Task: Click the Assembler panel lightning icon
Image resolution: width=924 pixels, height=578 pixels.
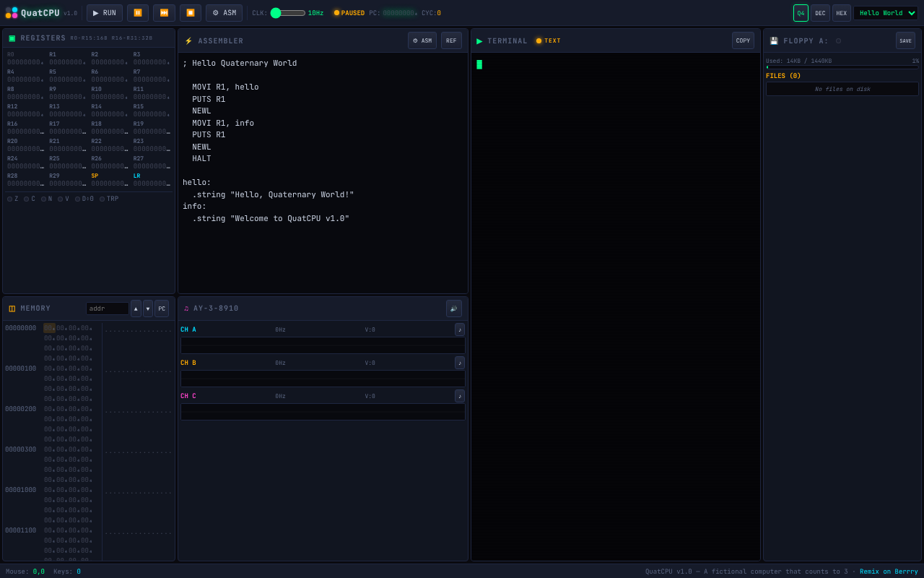Action: (x=188, y=41)
